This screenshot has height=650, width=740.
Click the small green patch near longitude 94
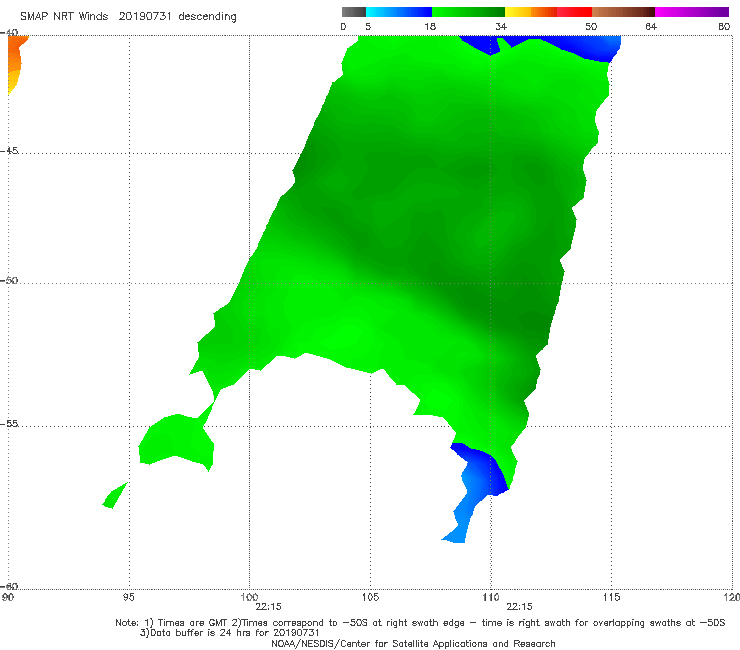point(115,496)
